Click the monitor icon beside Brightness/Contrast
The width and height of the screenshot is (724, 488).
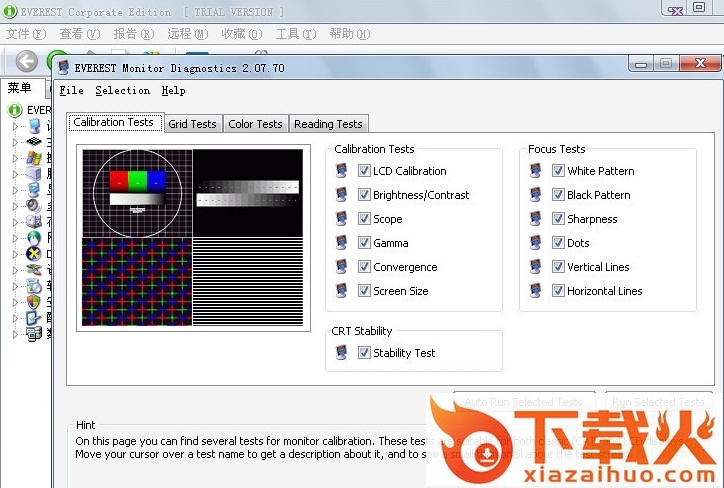click(341, 195)
